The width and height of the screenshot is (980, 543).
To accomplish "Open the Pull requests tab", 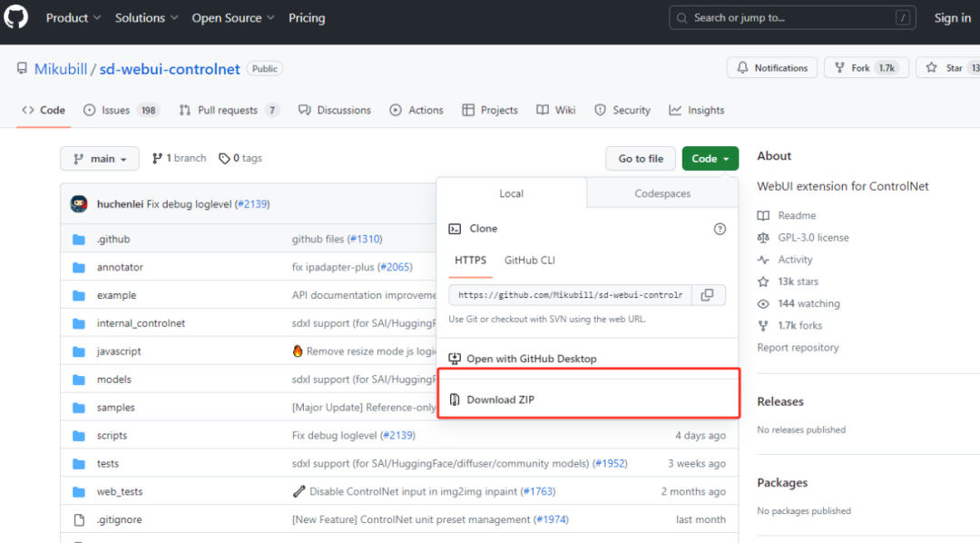I will click(229, 110).
